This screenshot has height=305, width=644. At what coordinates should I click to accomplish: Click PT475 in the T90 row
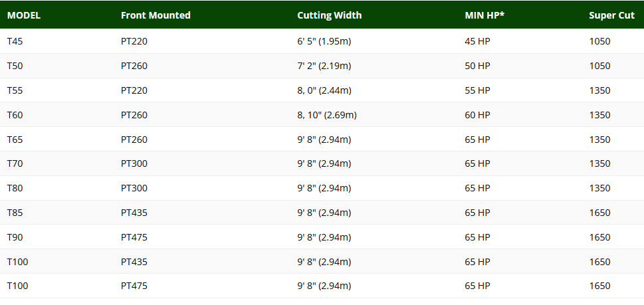134,237
